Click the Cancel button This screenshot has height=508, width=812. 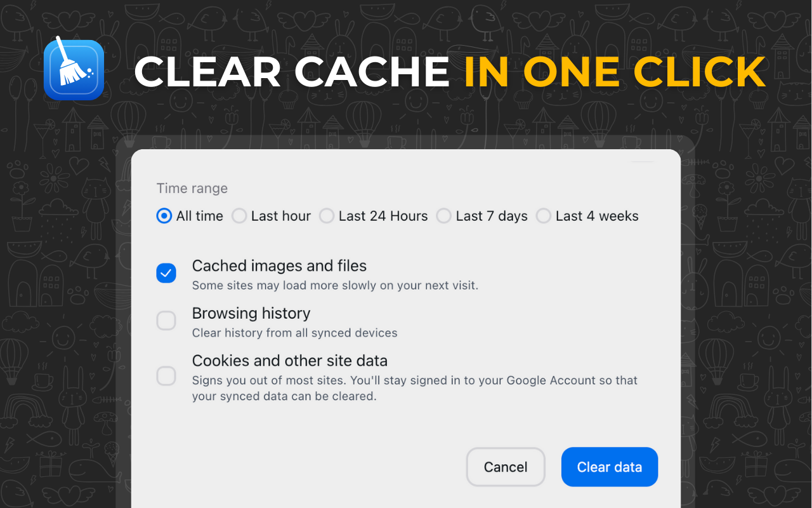pyautogui.click(x=506, y=467)
